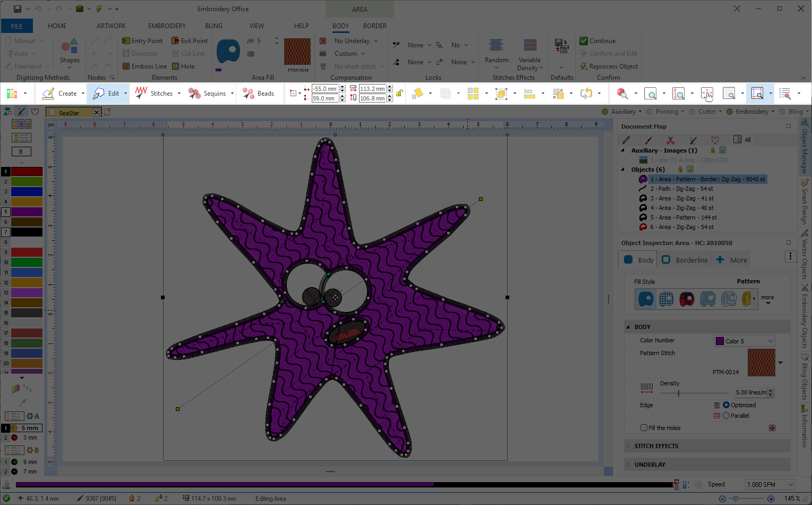The height and width of the screenshot is (505, 812).
Task: Switch to the Borderline inspector tab
Action: [x=685, y=260]
